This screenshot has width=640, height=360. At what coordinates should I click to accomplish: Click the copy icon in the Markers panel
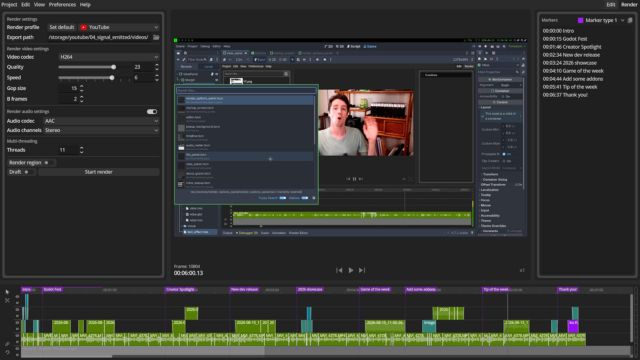click(630, 20)
